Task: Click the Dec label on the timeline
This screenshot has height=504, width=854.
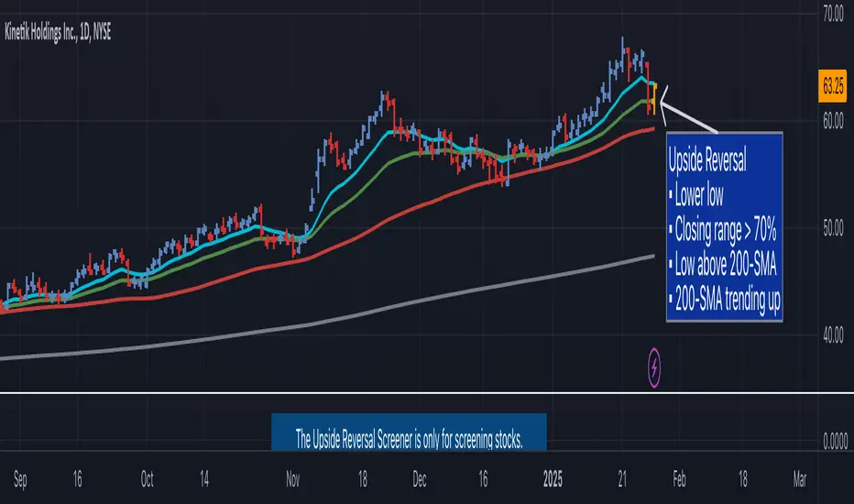Action: pos(420,479)
